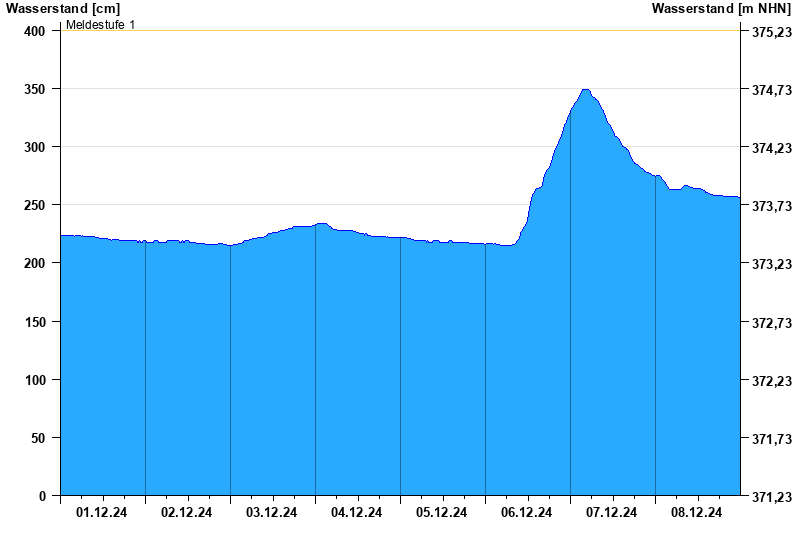Click the peak of the water level curve
The image size is (800, 550).
point(586,90)
